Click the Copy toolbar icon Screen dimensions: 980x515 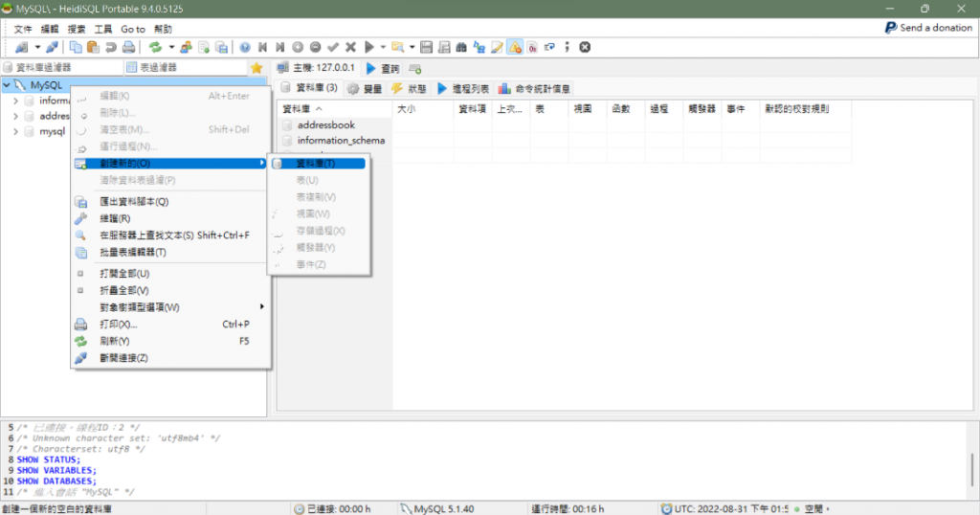click(76, 48)
